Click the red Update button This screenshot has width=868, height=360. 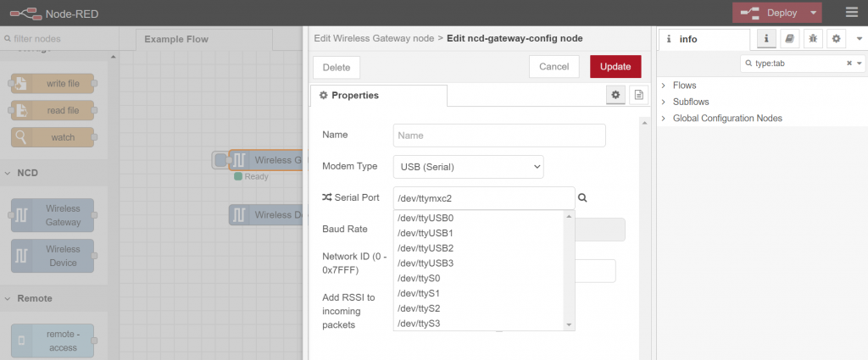click(x=615, y=66)
